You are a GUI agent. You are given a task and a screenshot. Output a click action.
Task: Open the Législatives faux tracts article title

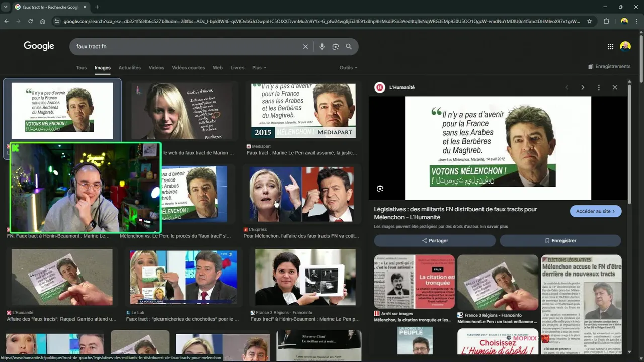(x=455, y=213)
